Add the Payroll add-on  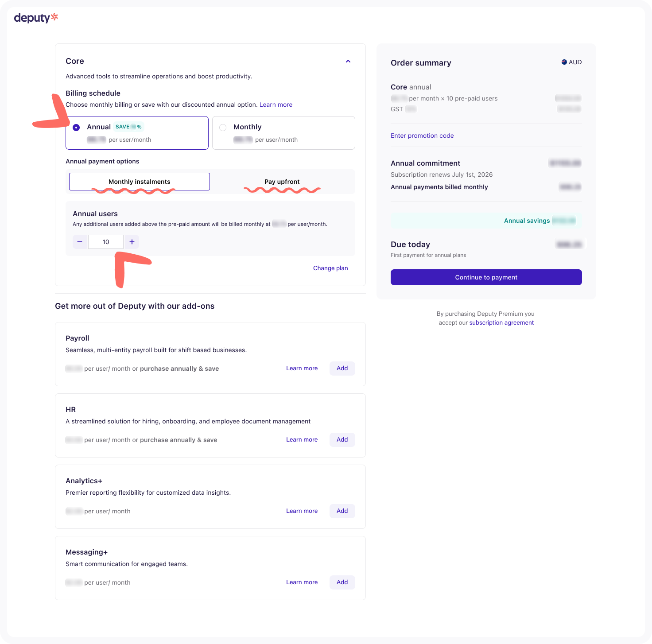click(x=342, y=368)
